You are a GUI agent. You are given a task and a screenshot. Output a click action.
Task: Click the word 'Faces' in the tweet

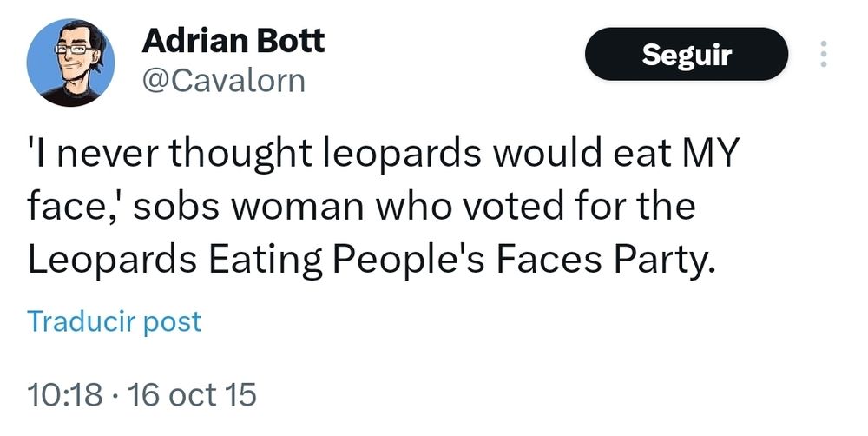[549, 259]
